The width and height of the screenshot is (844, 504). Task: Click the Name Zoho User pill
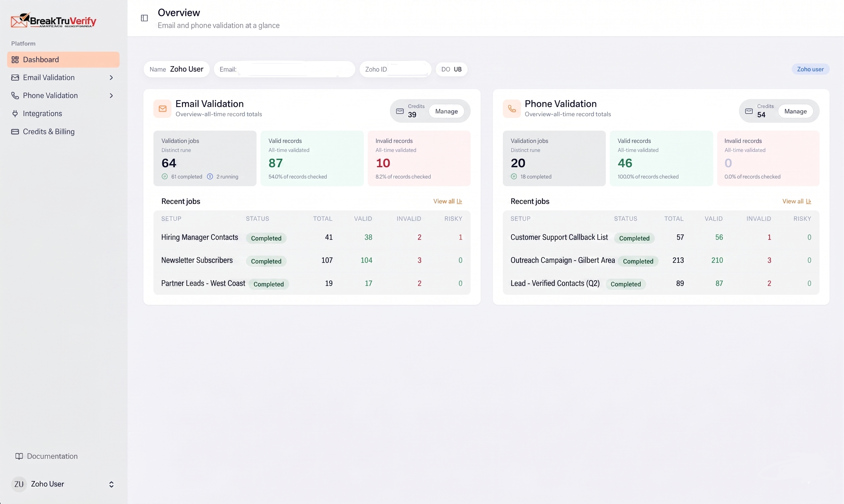(x=177, y=69)
